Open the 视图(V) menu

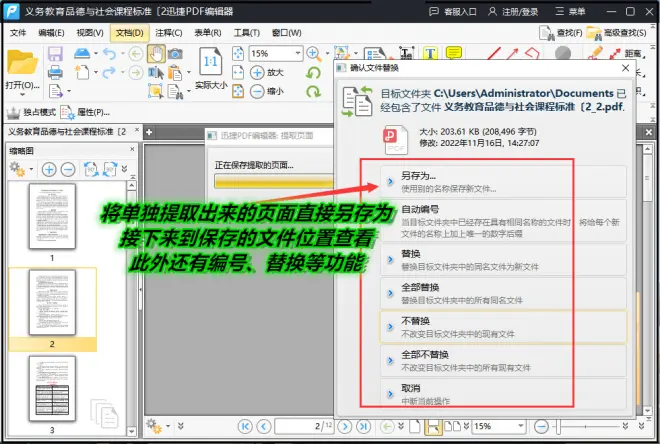click(90, 33)
